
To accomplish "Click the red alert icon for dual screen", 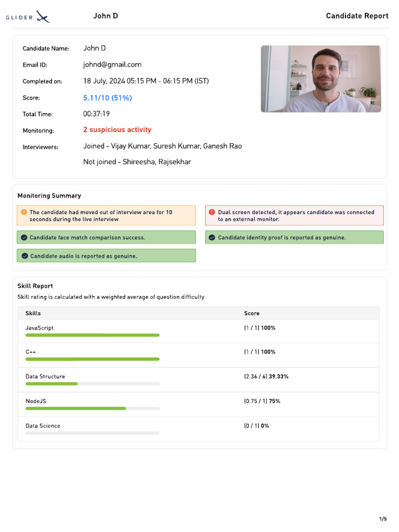I will coord(212,212).
